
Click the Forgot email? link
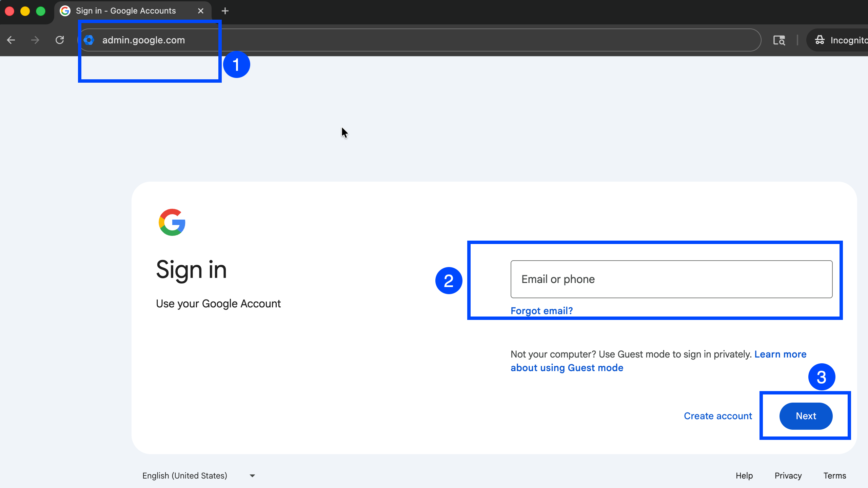(541, 311)
